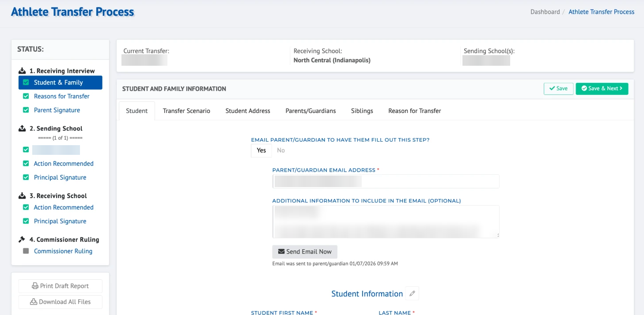Toggle Receiving School Action Recommended checkmark
The image size is (644, 315).
coord(26,207)
